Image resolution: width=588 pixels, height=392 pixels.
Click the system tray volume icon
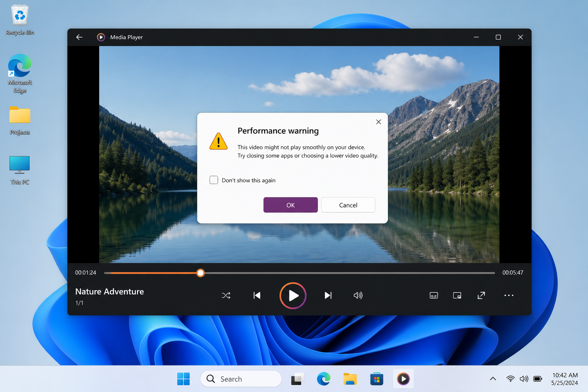click(x=524, y=379)
